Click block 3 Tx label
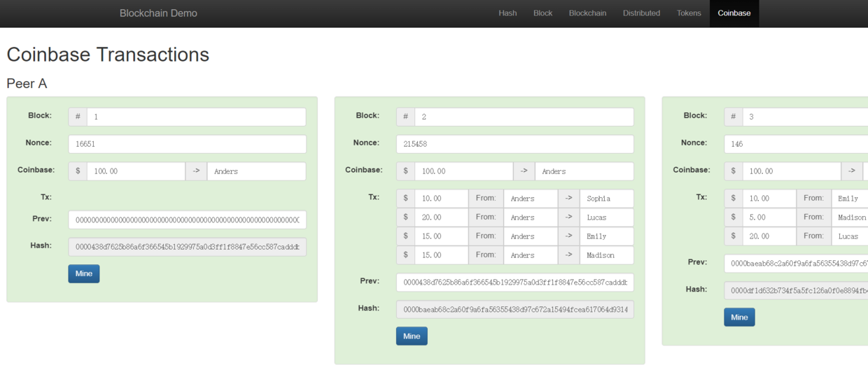Image resolution: width=868 pixels, height=372 pixels. pyautogui.click(x=701, y=197)
